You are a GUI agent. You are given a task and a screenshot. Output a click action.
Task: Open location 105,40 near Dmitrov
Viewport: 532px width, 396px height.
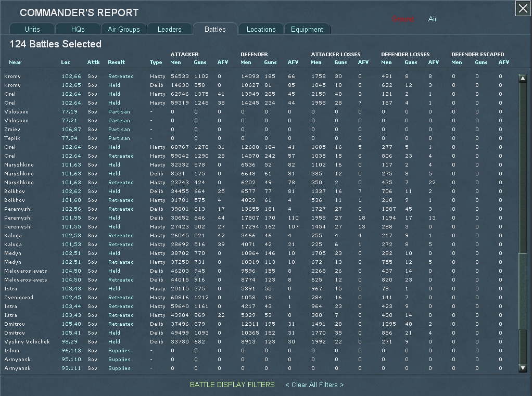click(71, 324)
